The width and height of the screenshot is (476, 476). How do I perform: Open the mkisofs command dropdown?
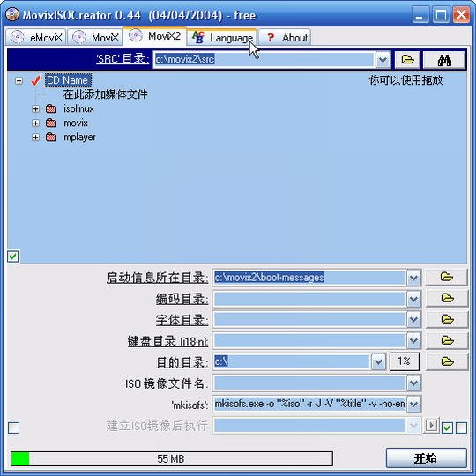tap(413, 405)
